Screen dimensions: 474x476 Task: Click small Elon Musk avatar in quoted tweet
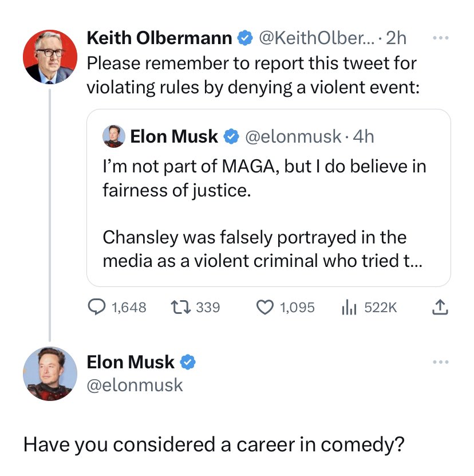114,136
